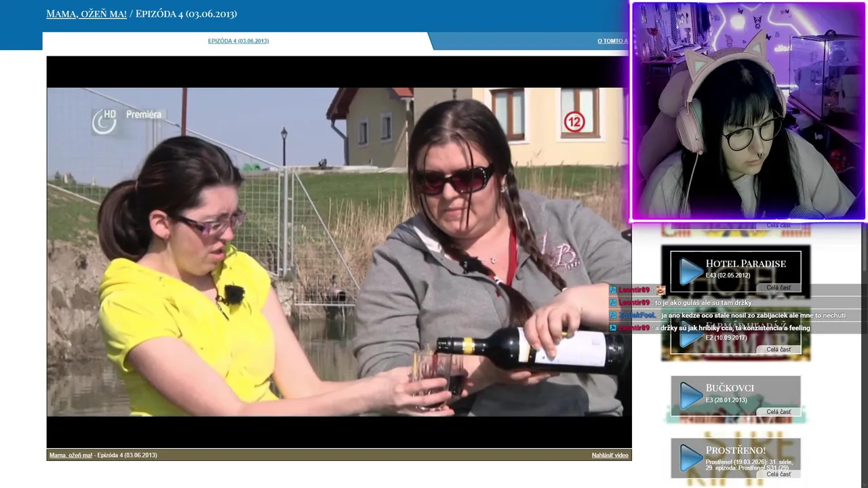Click the video player showing episode 4
The width and height of the screenshot is (868, 488).
[339, 251]
